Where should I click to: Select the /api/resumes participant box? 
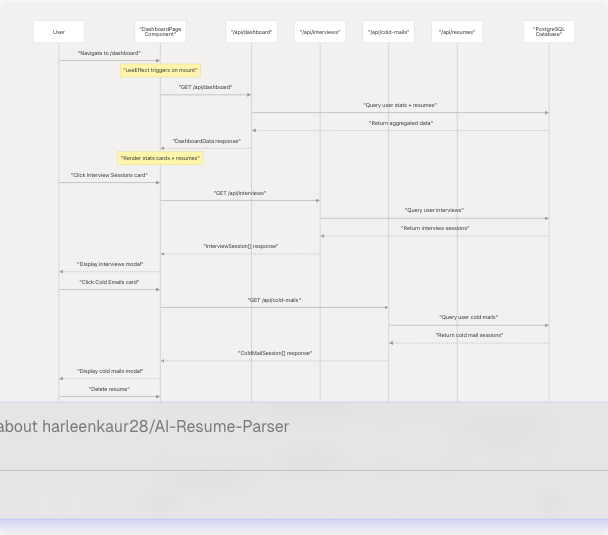457,32
